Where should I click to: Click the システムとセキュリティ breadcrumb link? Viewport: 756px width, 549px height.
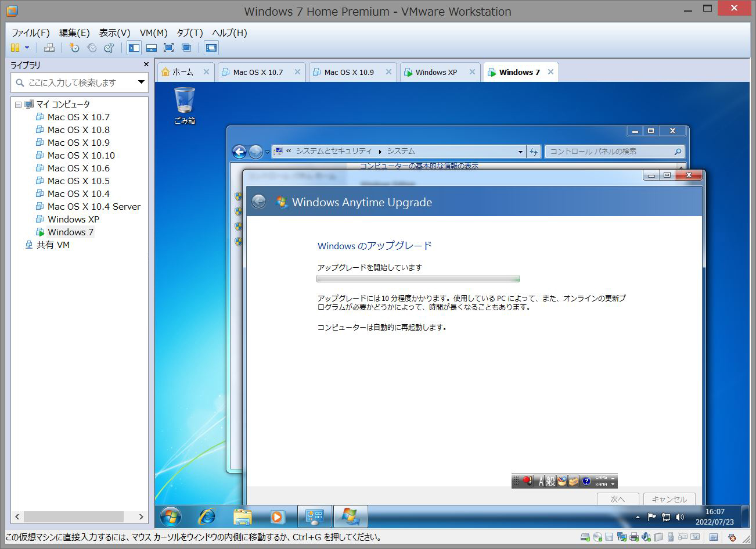[x=334, y=151]
